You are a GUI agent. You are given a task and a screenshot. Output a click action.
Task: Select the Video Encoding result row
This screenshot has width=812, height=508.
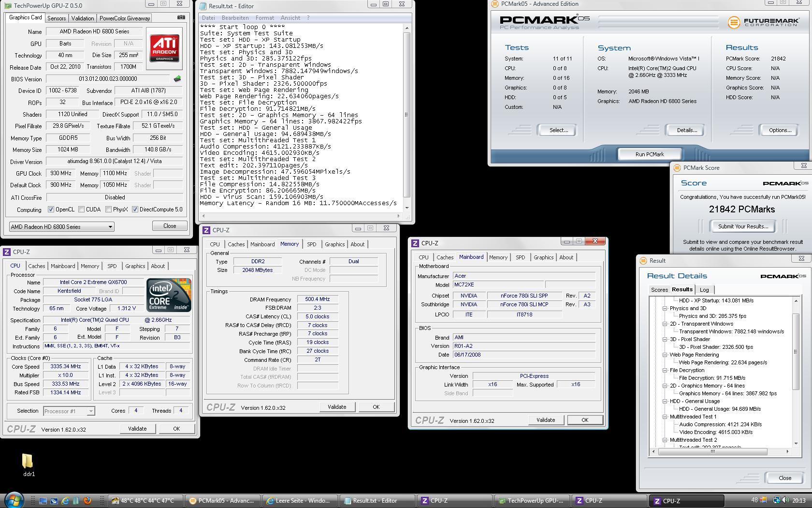click(x=716, y=432)
